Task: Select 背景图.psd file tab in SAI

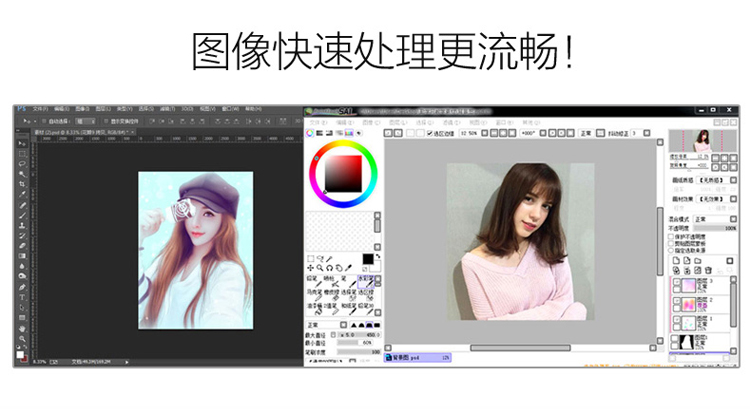Action: pos(417,357)
